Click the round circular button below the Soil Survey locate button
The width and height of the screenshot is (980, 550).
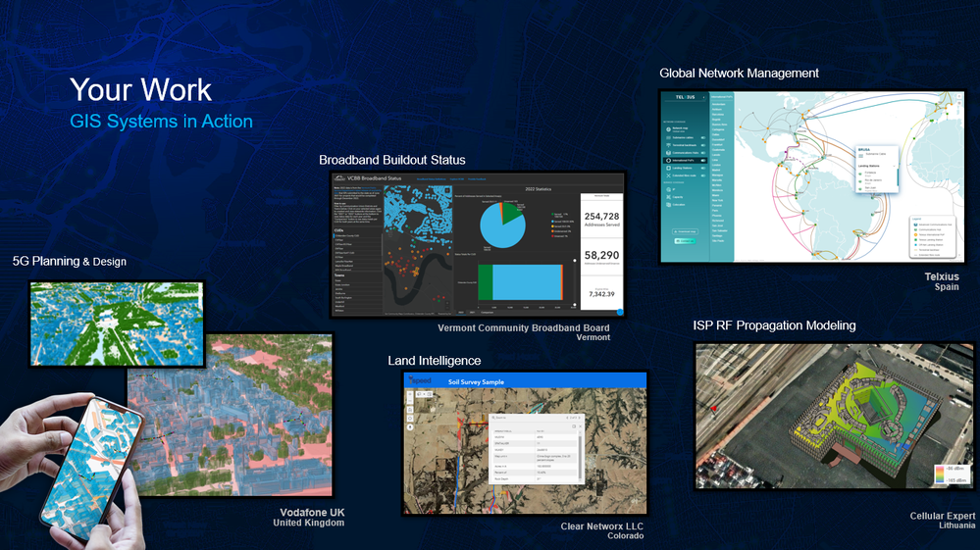click(410, 427)
